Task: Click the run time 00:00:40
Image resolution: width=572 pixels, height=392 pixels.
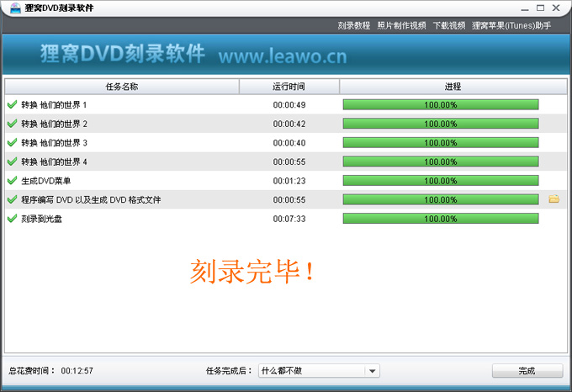Action: pos(289,143)
